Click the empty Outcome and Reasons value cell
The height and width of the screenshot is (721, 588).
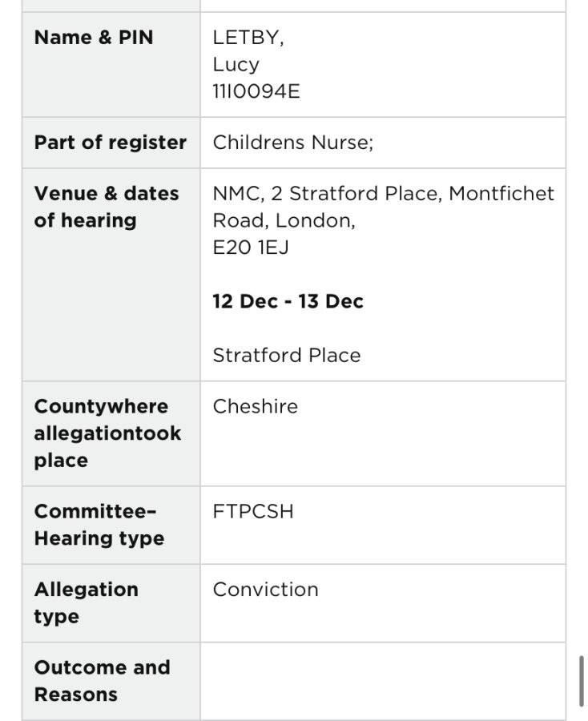pos(383,682)
